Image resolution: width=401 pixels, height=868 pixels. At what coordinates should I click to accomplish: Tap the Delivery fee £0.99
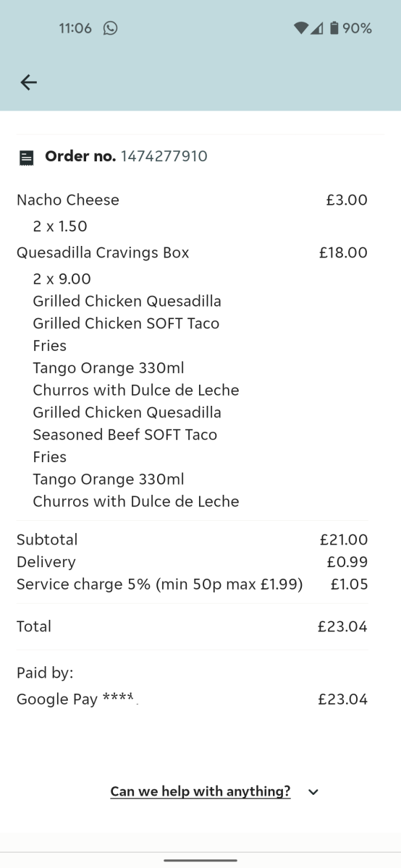coord(347,562)
